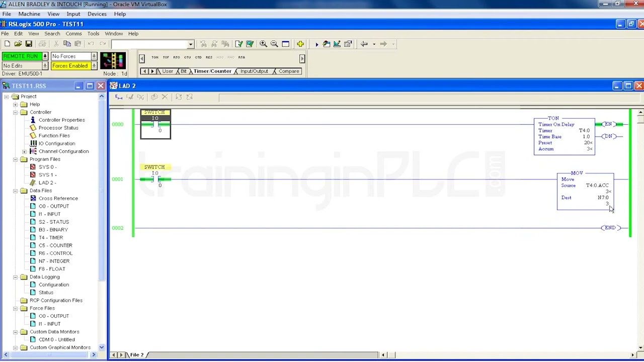Create a new project with New icon
This screenshot has height=362, width=644.
pos(7,44)
